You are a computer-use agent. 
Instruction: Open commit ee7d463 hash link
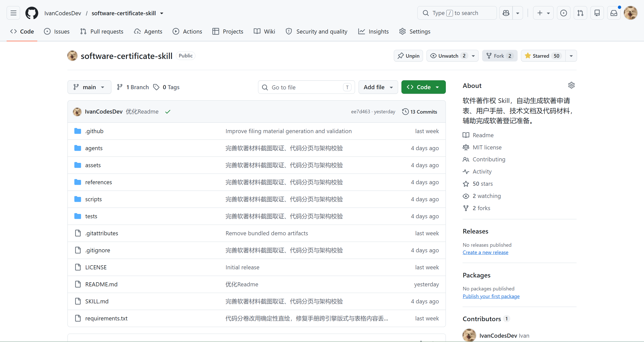pos(361,112)
